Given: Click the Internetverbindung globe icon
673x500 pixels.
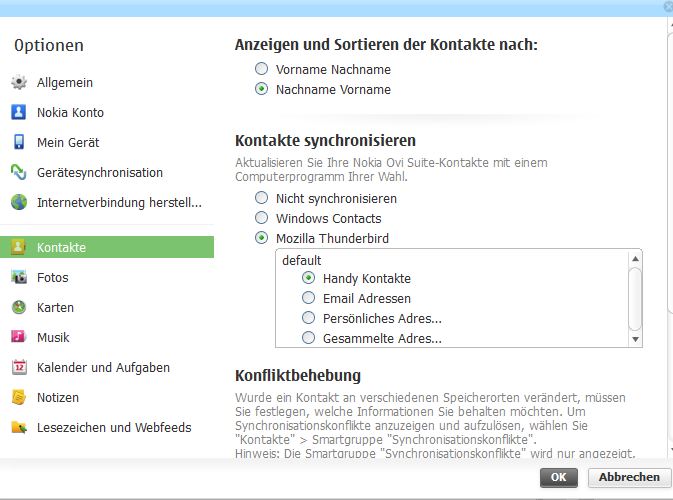Looking at the screenshot, I should coord(19,202).
